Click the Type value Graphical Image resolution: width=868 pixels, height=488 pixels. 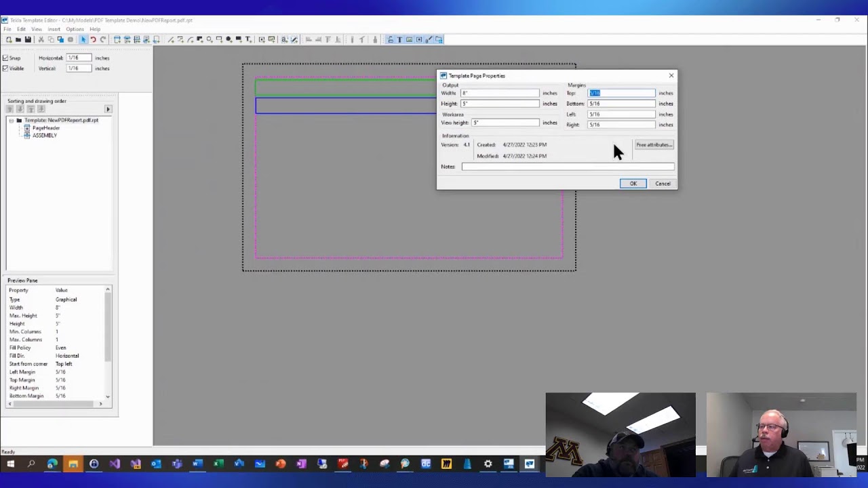(66, 300)
